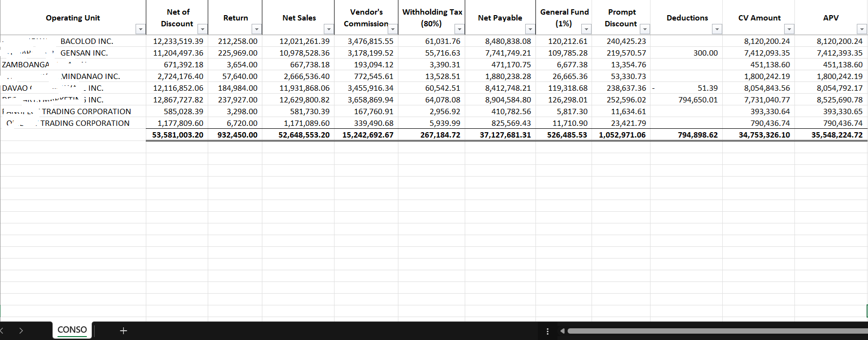Select total APV 35,548,224.72
The width and height of the screenshot is (868, 340).
[837, 135]
